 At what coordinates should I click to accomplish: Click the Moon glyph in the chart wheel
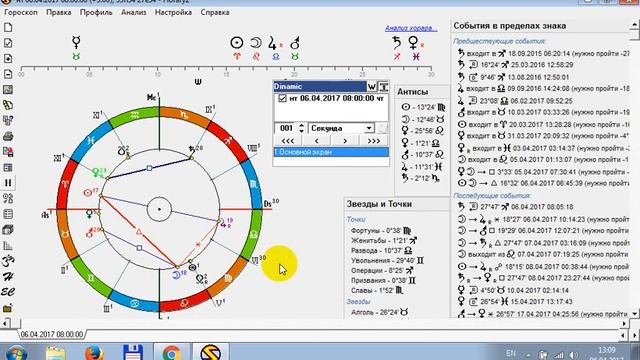(x=176, y=275)
